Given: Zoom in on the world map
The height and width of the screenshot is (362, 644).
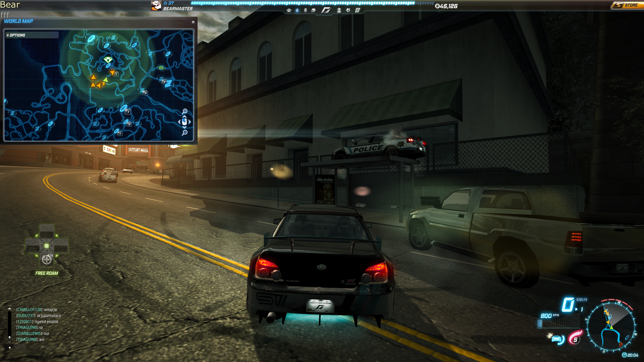Looking at the screenshot, I should coord(185,111).
